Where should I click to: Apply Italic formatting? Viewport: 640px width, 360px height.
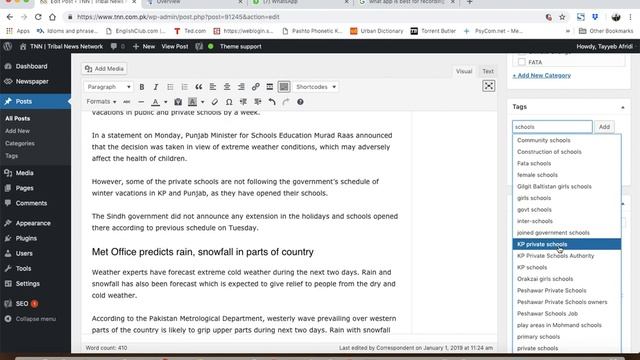tap(156, 87)
